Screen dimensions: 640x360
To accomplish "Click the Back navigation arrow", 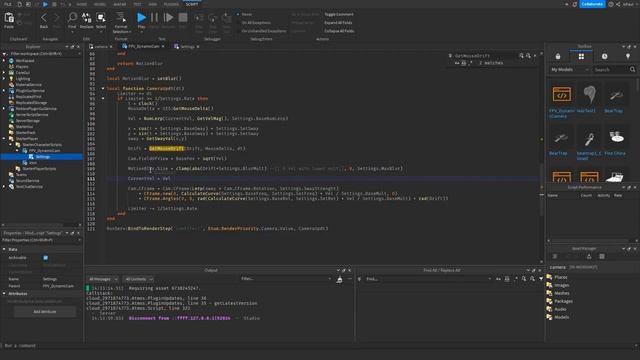I will 44,18.
